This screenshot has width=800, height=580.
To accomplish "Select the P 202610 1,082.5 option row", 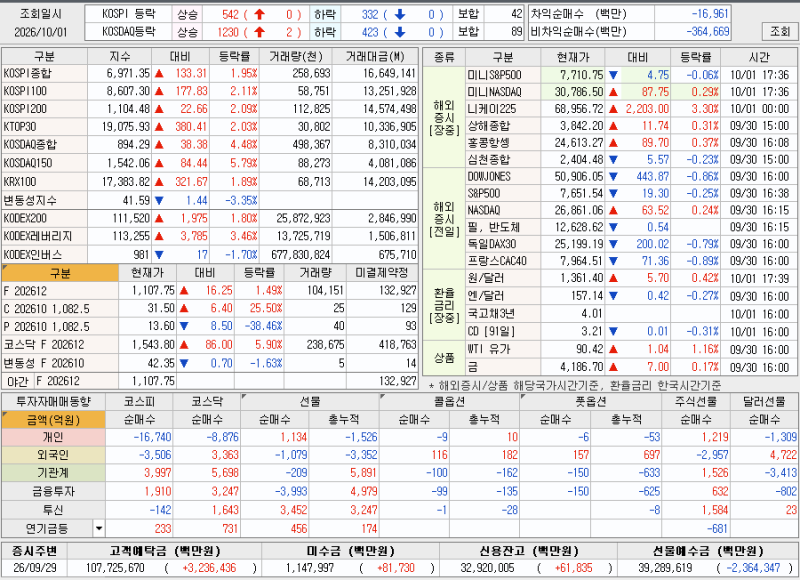I will coord(210,326).
